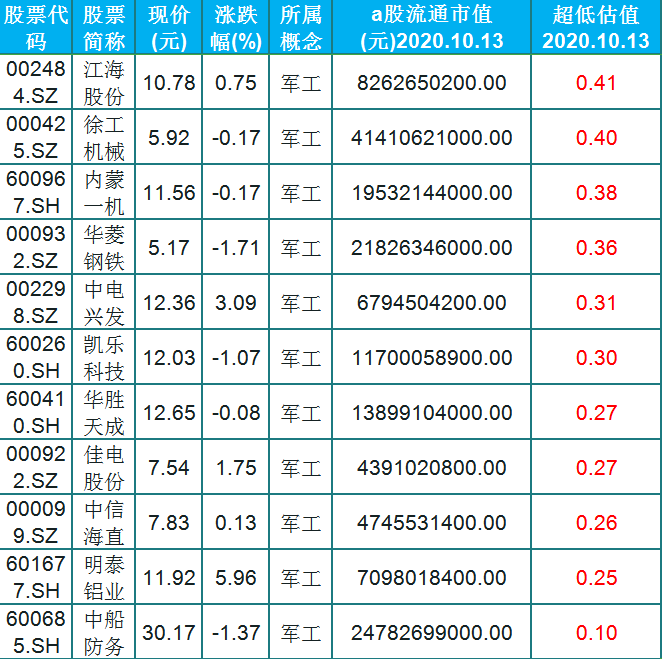The width and height of the screenshot is (662, 659).
Task: Select the a股流通市值 column header
Action: (431, 27)
